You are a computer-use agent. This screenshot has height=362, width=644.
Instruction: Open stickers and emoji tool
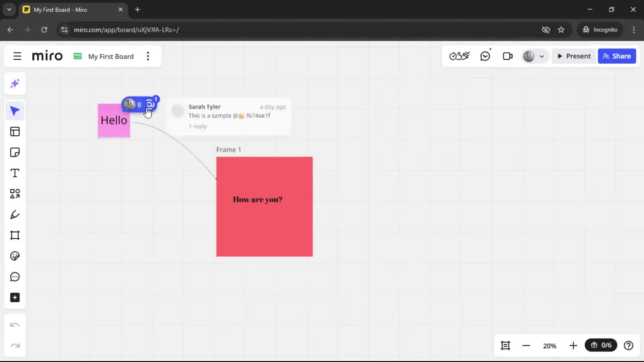[x=15, y=256]
